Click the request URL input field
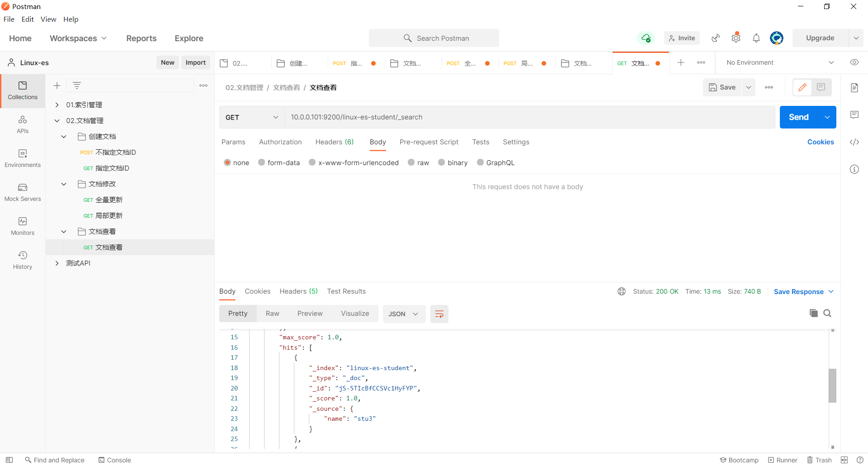Screen dimensions: 868x466 [530, 117]
